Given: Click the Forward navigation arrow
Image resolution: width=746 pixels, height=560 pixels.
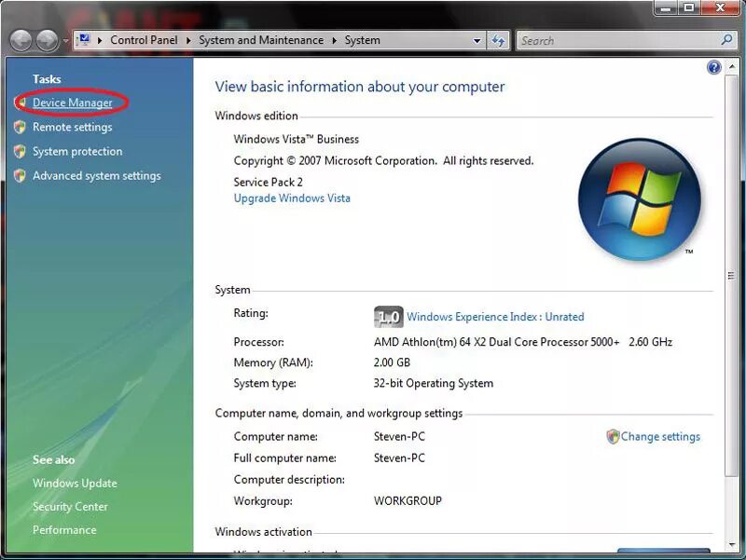Looking at the screenshot, I should point(48,41).
